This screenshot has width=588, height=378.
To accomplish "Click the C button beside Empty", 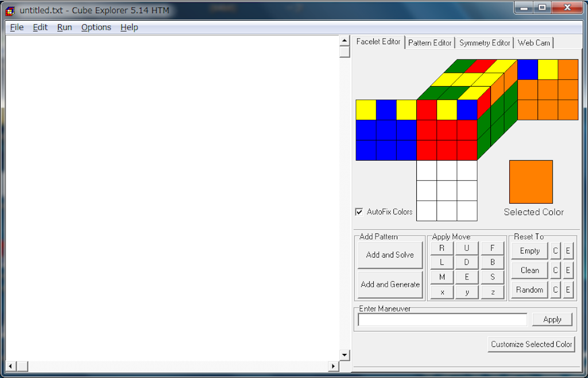I will pos(555,251).
